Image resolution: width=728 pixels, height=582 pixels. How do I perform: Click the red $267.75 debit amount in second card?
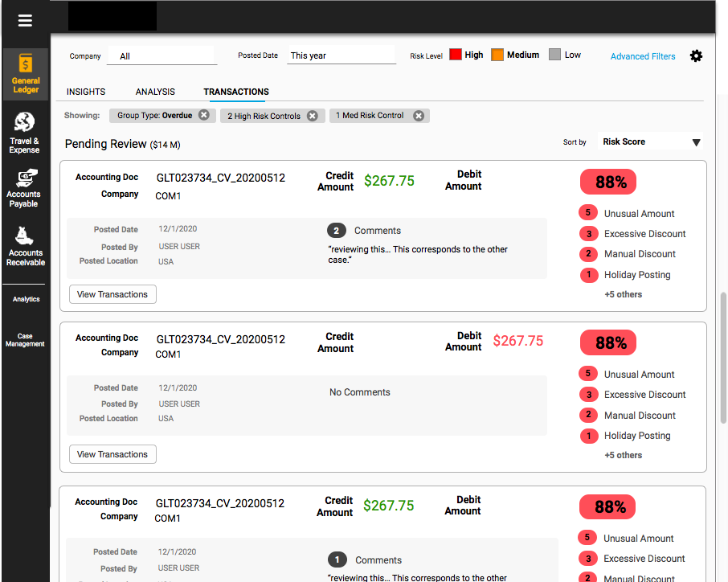517,341
